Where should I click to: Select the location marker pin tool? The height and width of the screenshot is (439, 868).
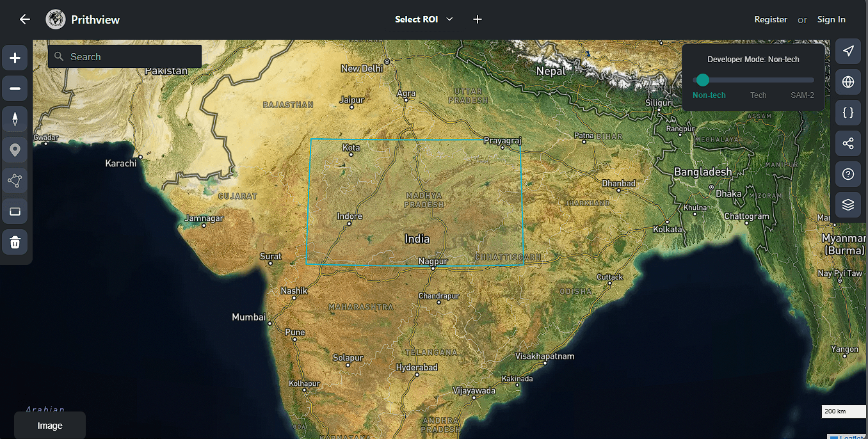(15, 150)
